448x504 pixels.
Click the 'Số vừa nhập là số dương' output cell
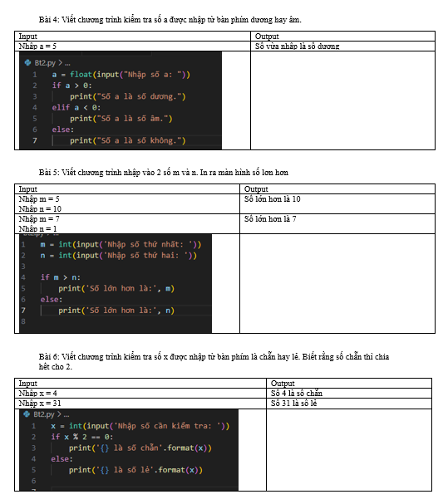(x=342, y=46)
